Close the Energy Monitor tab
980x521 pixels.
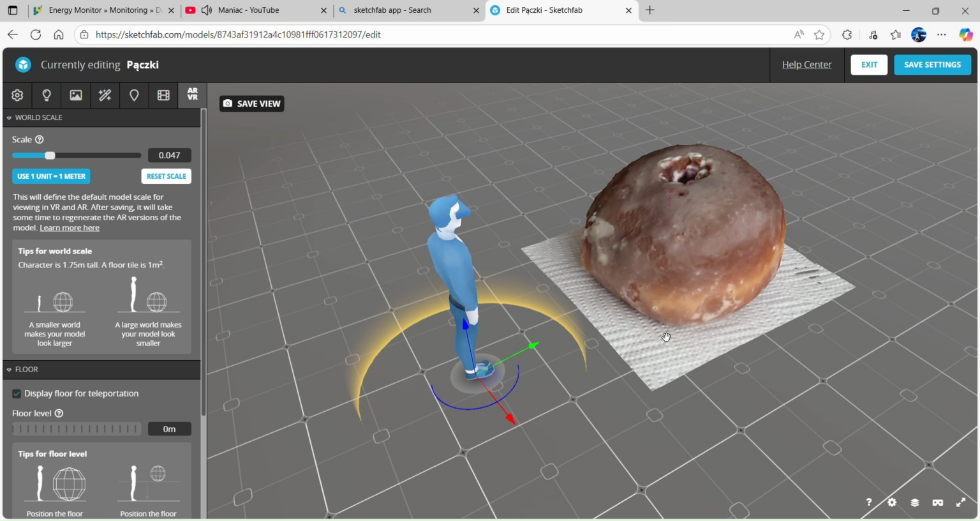click(x=172, y=10)
